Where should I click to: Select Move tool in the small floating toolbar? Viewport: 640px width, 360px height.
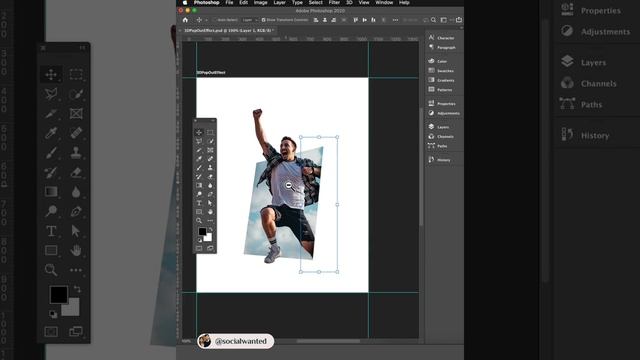pyautogui.click(x=199, y=132)
